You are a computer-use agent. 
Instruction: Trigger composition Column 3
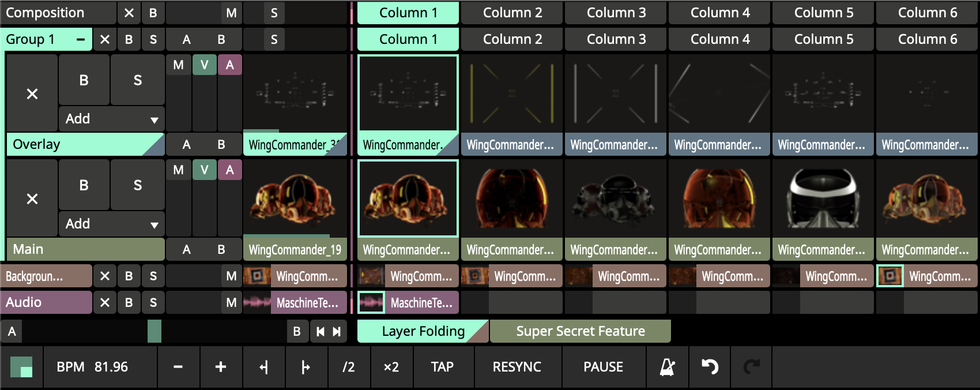pyautogui.click(x=616, y=13)
